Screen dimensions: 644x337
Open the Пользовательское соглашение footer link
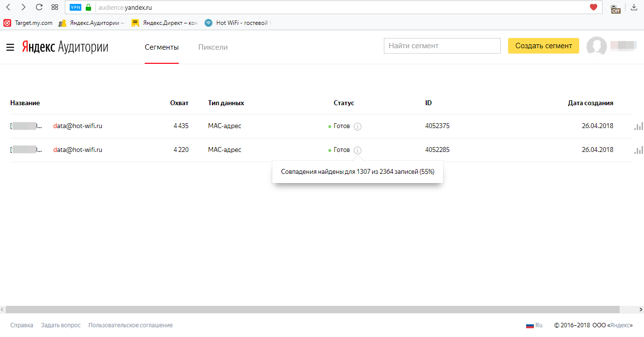click(131, 325)
